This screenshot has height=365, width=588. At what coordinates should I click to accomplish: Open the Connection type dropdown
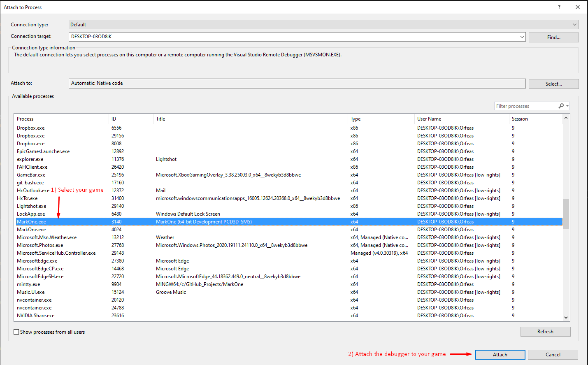coord(574,25)
